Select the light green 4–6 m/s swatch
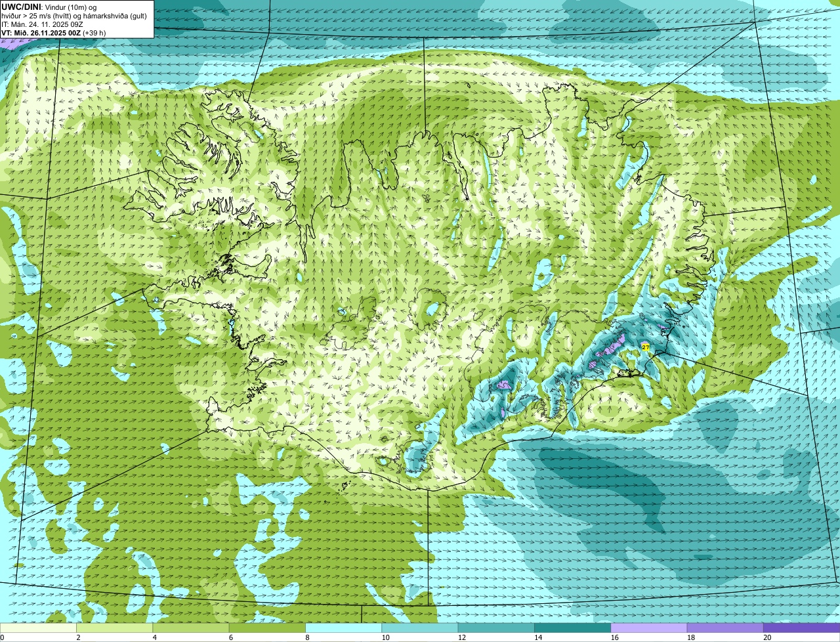 (191, 628)
